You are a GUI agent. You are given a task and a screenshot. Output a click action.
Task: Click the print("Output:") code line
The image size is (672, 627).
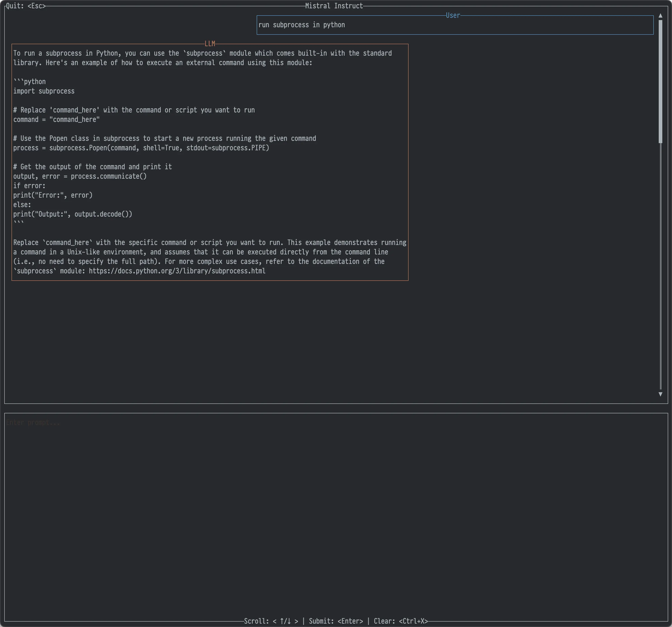[x=73, y=214]
